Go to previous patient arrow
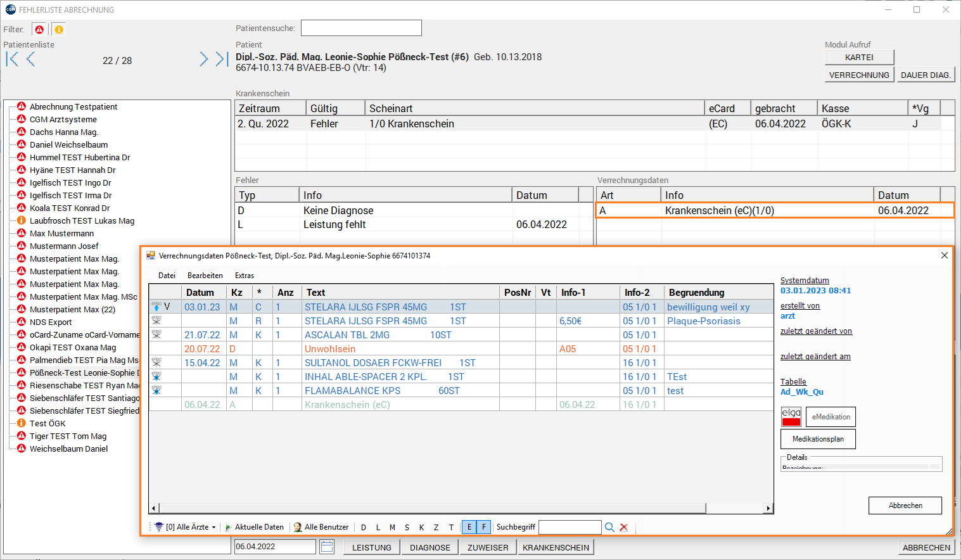 (30, 60)
